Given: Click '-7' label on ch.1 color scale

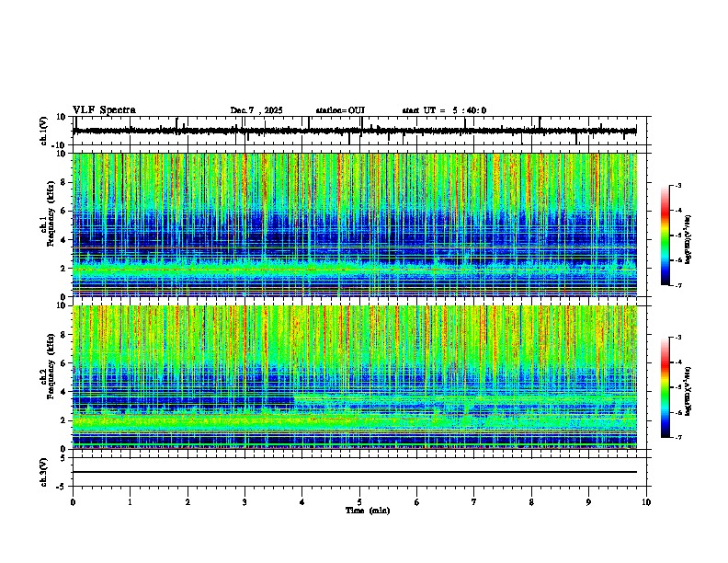Looking at the screenshot, I should pyautogui.click(x=678, y=285).
